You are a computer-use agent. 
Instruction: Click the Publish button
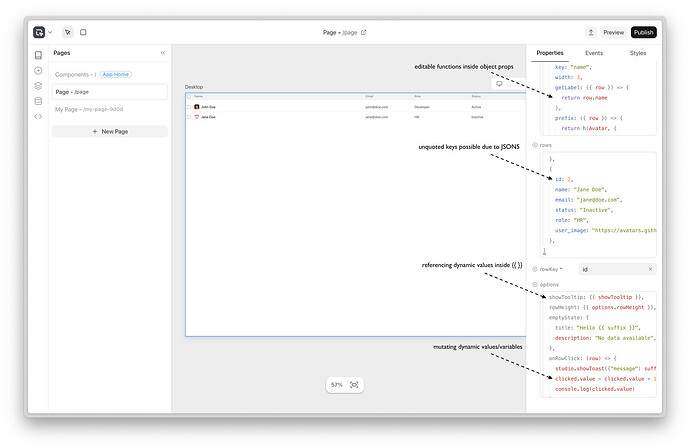(x=644, y=32)
